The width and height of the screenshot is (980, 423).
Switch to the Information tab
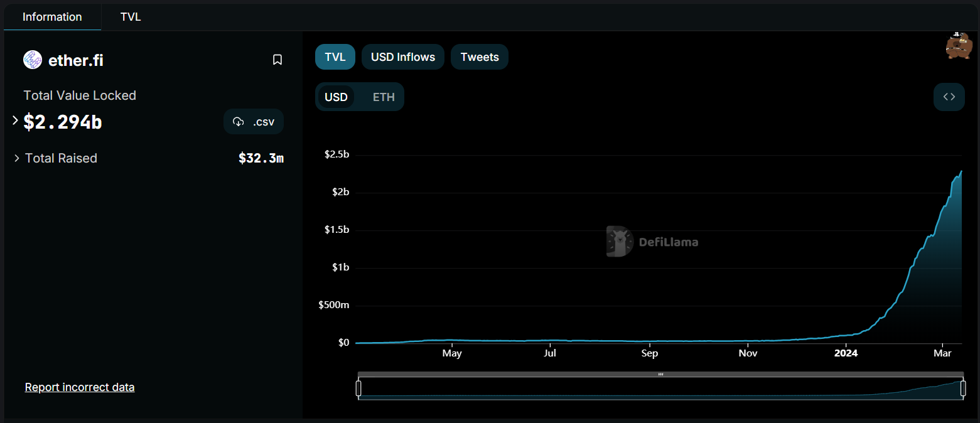[x=52, y=17]
